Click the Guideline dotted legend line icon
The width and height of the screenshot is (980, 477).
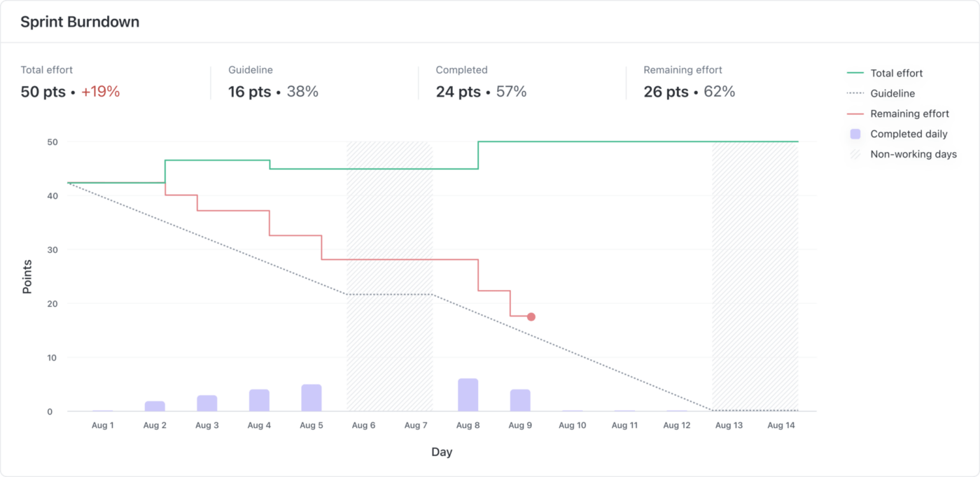(x=855, y=93)
